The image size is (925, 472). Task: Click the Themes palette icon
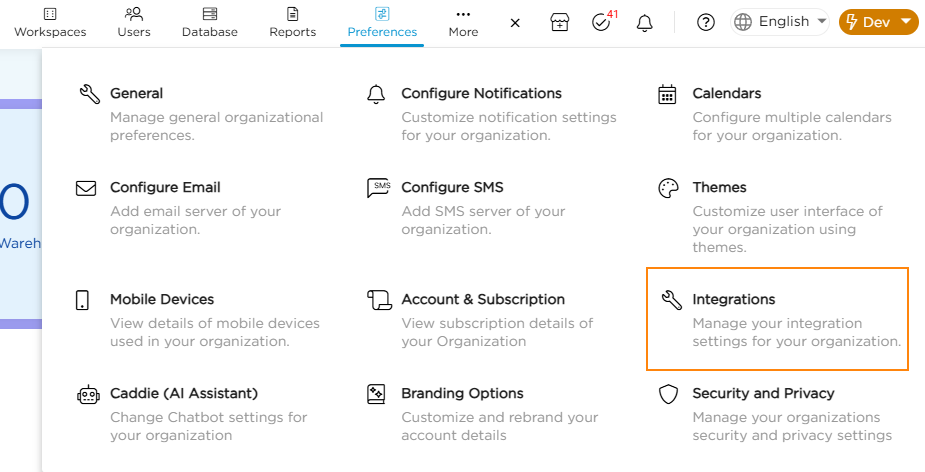(668, 188)
